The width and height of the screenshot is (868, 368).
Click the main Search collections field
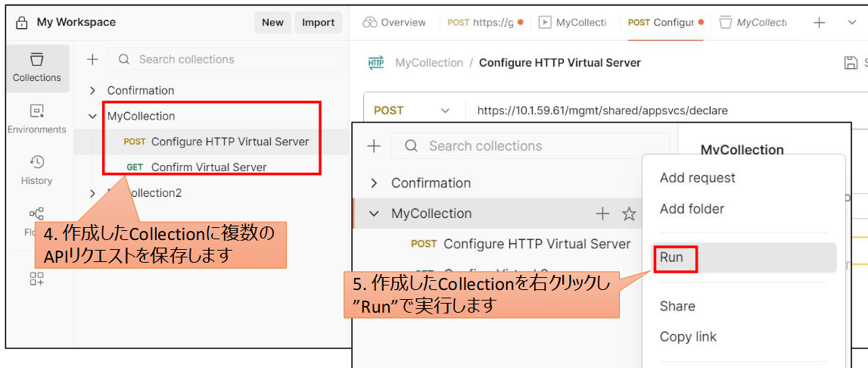[224, 59]
